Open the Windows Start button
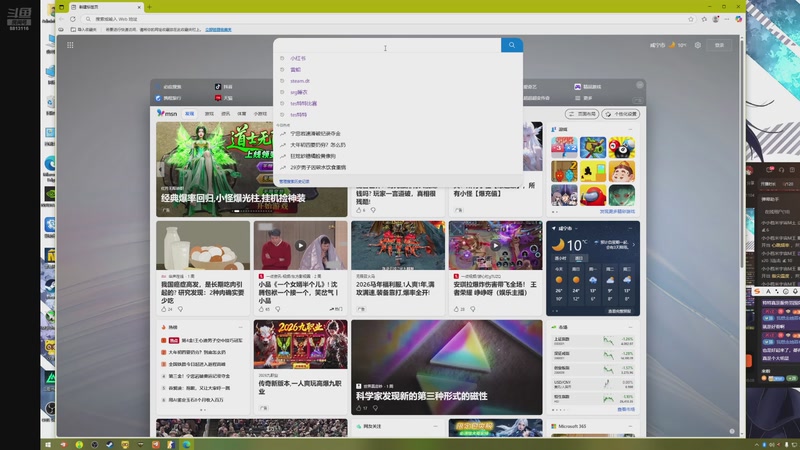The width and height of the screenshot is (800, 450). coord(48,444)
